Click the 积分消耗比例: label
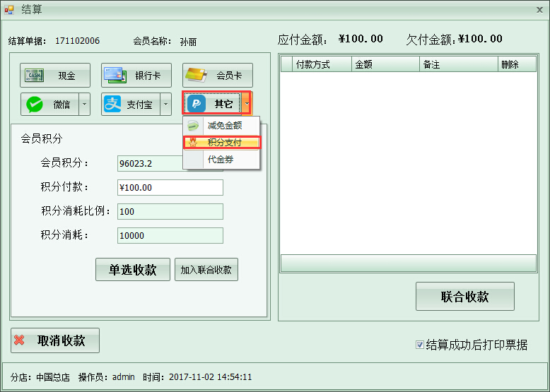Image resolution: width=550 pixels, height=392 pixels. click(x=76, y=211)
